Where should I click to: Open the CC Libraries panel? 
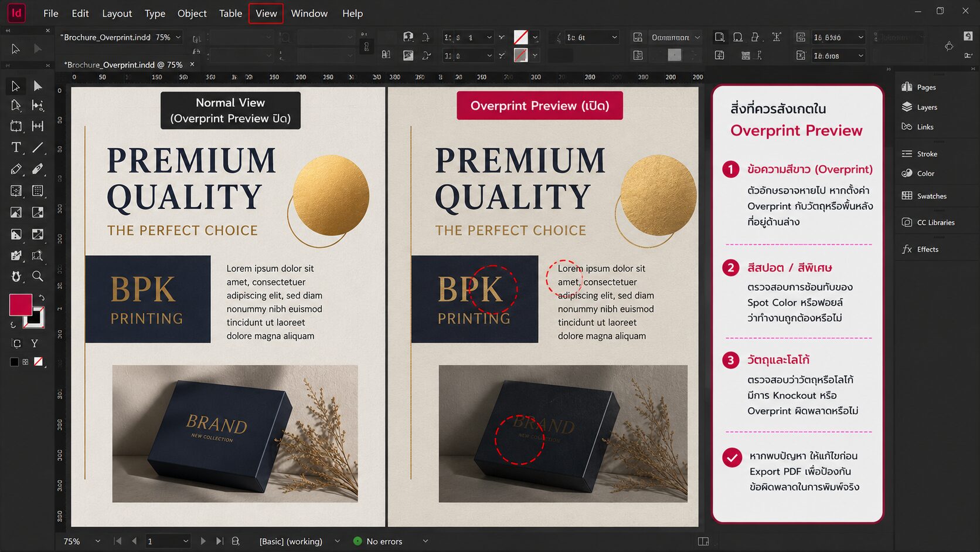click(928, 222)
